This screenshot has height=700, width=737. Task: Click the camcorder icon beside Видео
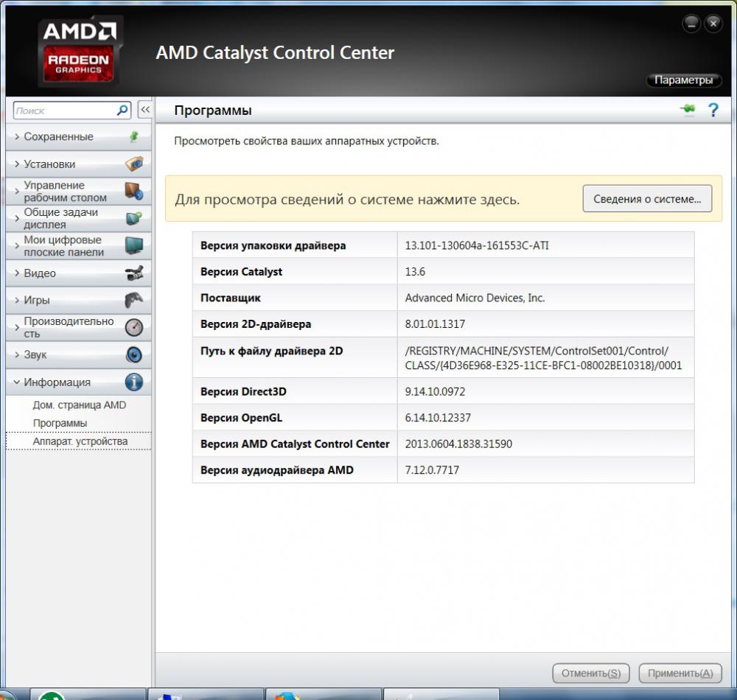pyautogui.click(x=133, y=273)
